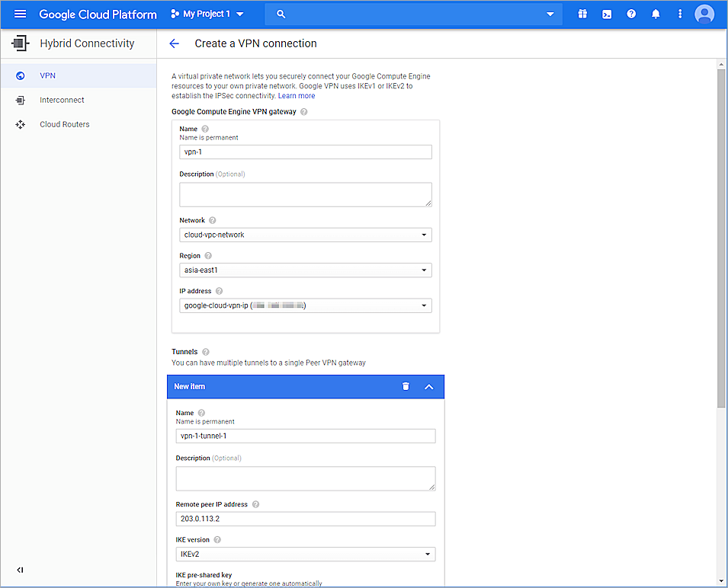Click the gift icon for free trial offers

coord(582,13)
